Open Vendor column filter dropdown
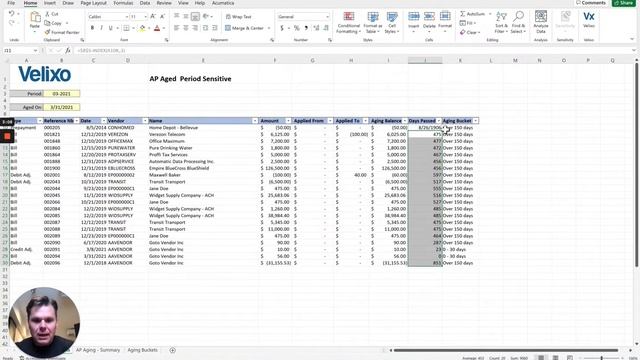640x360 pixels. tap(144, 121)
